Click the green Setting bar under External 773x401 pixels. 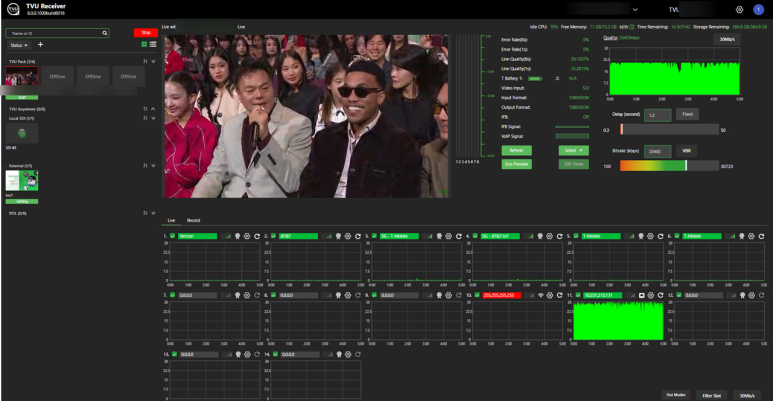click(22, 201)
